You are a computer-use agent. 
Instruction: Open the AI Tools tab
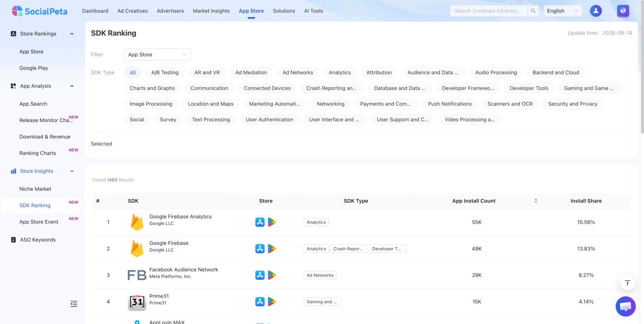point(314,11)
